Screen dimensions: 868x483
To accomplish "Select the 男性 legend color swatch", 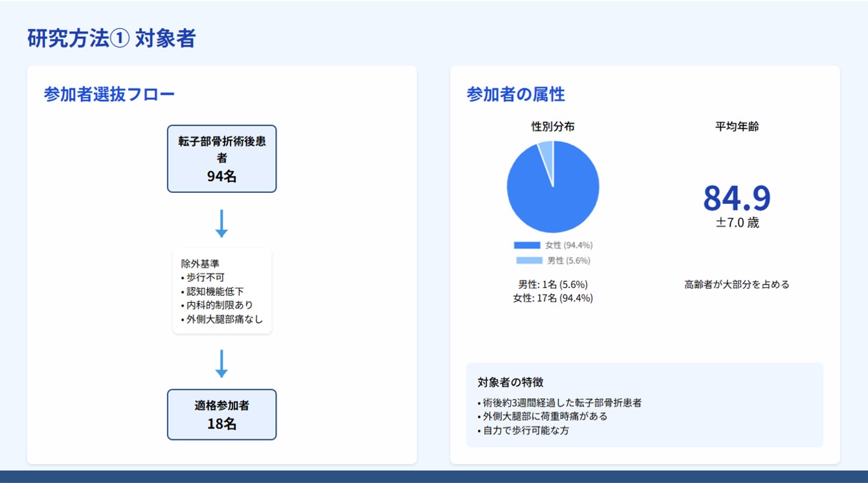I will 529,260.
